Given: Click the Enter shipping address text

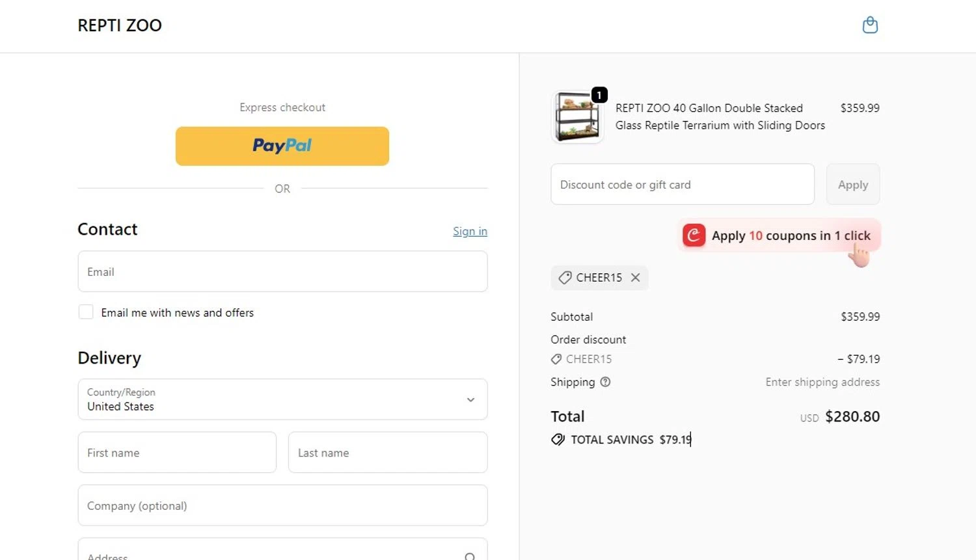Looking at the screenshot, I should point(822,382).
